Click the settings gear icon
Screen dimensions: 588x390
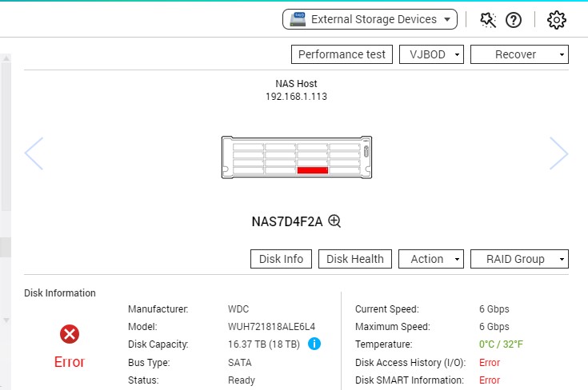(x=557, y=20)
